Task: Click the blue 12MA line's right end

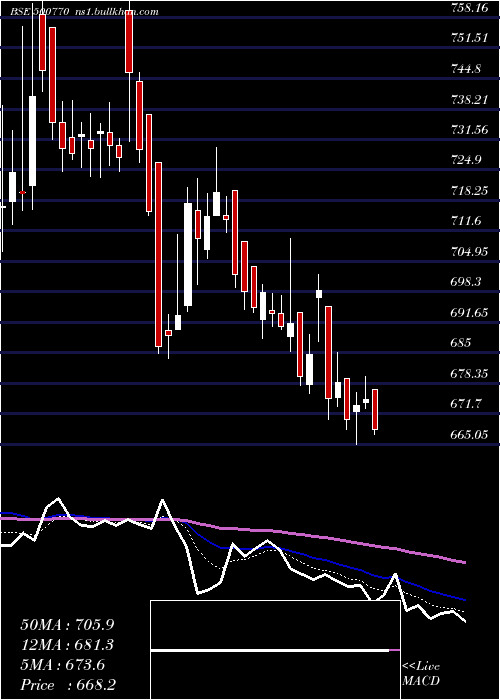Action: pyautogui.click(x=464, y=600)
